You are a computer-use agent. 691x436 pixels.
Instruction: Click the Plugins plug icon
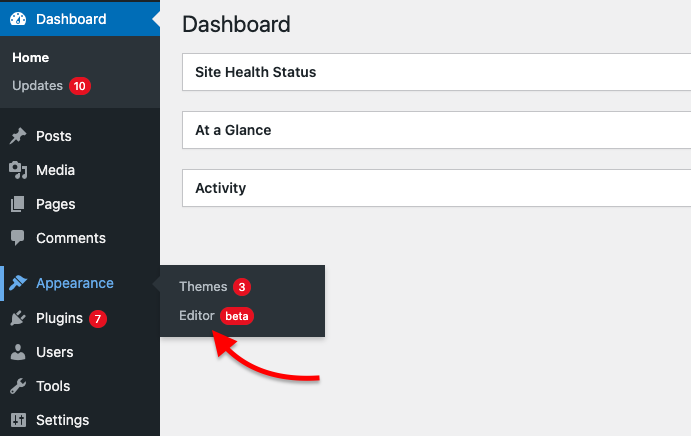click(x=18, y=318)
